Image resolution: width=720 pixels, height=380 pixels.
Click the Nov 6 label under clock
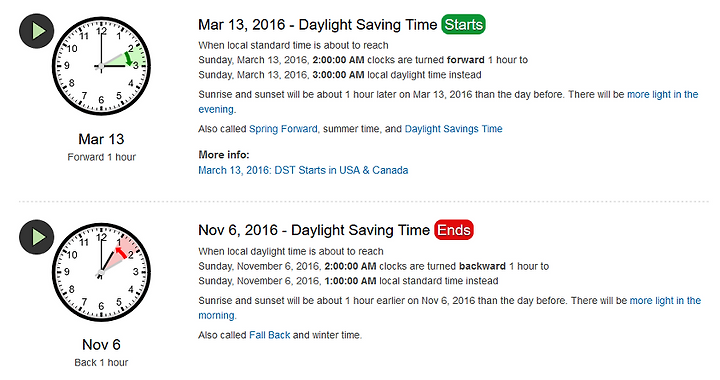[101, 345]
